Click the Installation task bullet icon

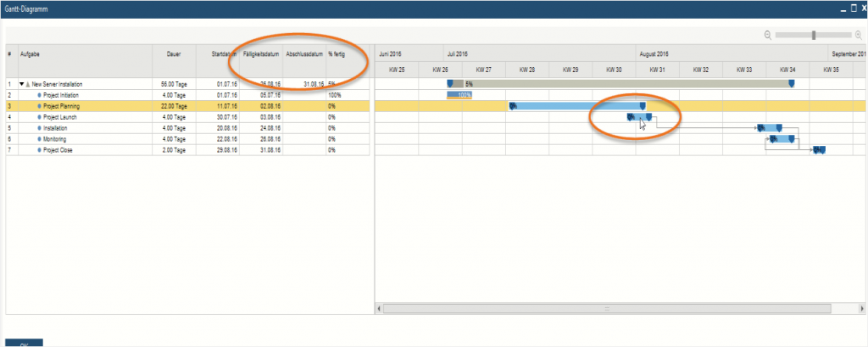[39, 128]
